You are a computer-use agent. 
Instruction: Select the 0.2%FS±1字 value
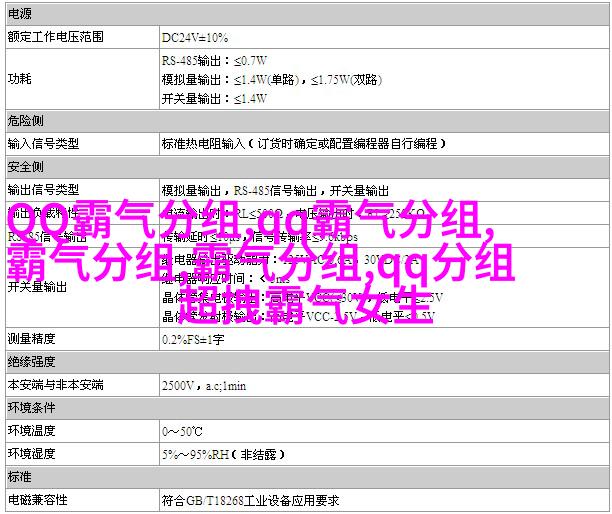[x=193, y=339]
